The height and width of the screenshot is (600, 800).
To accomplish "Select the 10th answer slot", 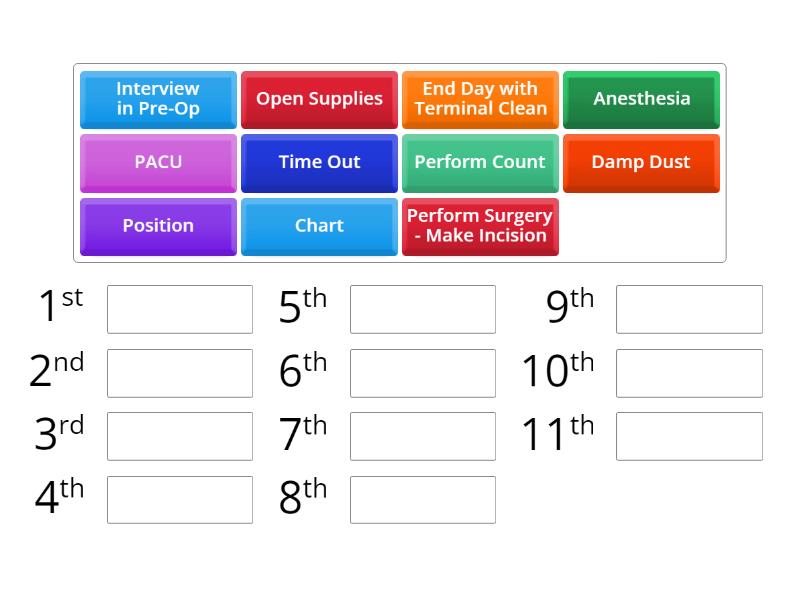I will pos(689,373).
